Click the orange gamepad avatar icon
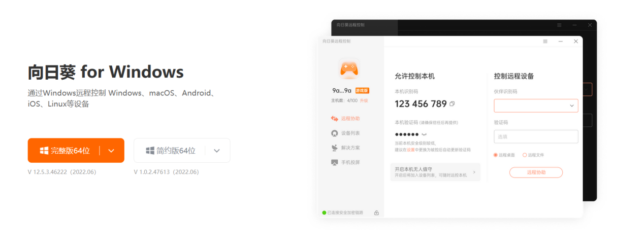Image resolution: width=644 pixels, height=247 pixels. [349, 68]
